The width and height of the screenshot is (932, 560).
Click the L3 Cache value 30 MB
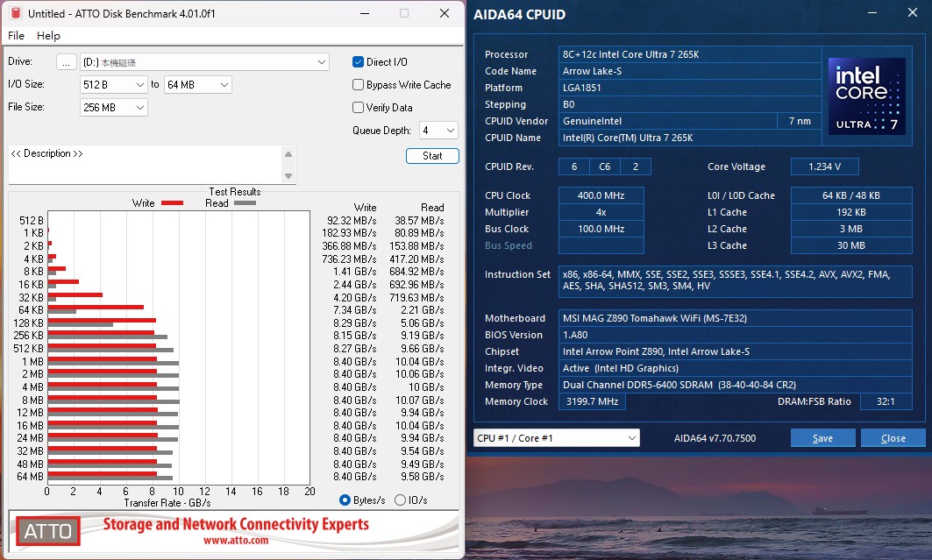(851, 245)
